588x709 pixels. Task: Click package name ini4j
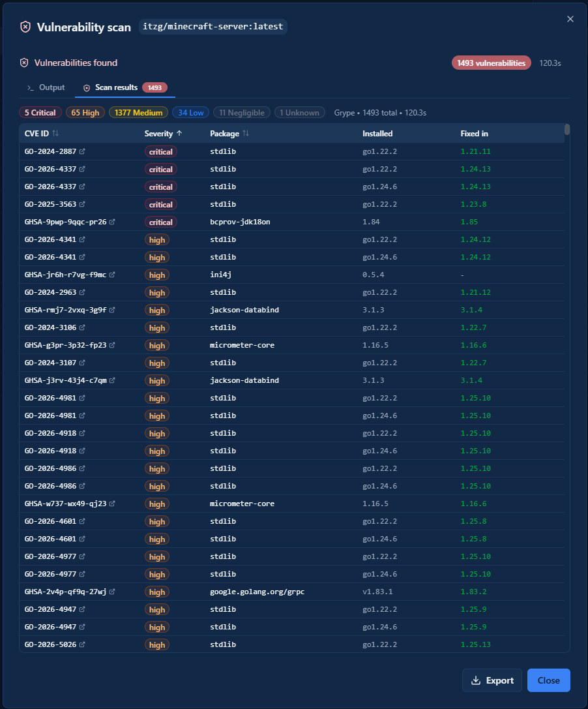[220, 275]
